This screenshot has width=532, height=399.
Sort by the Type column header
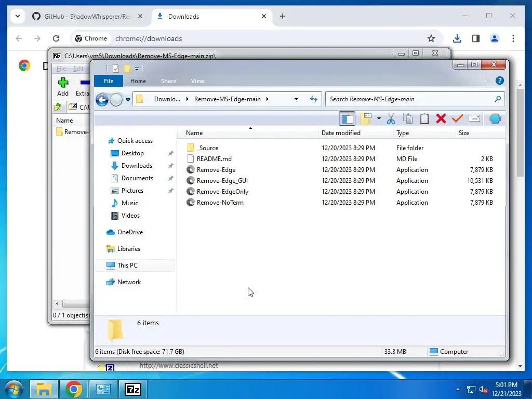[x=424, y=133]
